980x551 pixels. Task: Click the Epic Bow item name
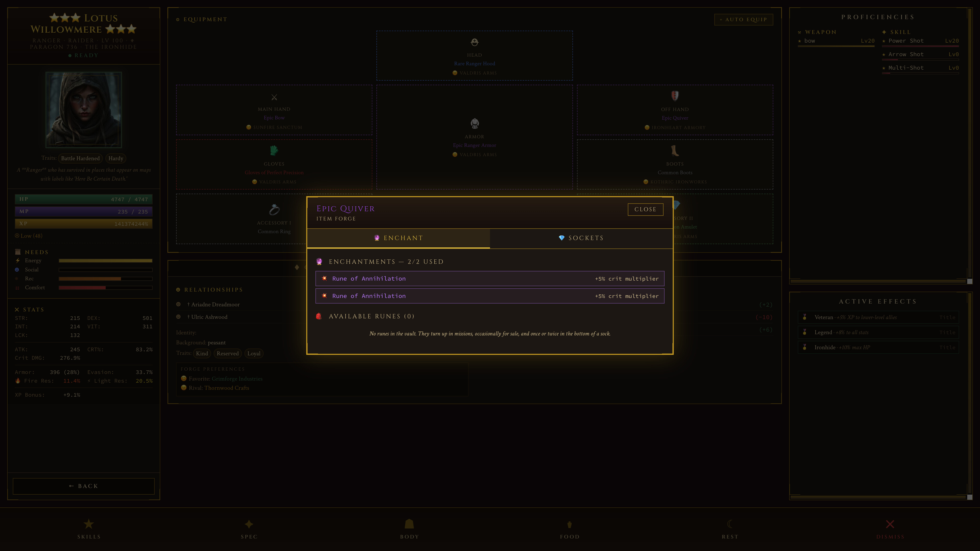274,118
